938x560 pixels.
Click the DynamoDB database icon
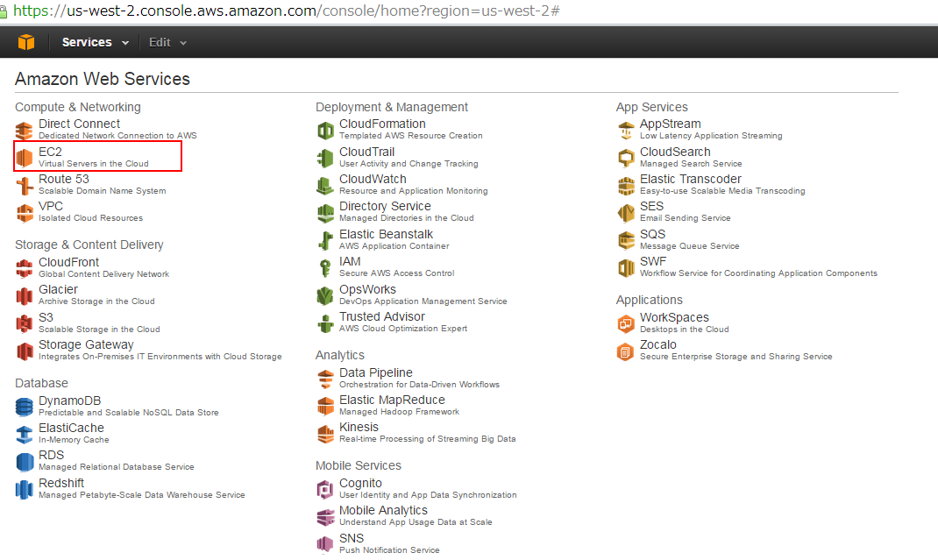(x=25, y=407)
